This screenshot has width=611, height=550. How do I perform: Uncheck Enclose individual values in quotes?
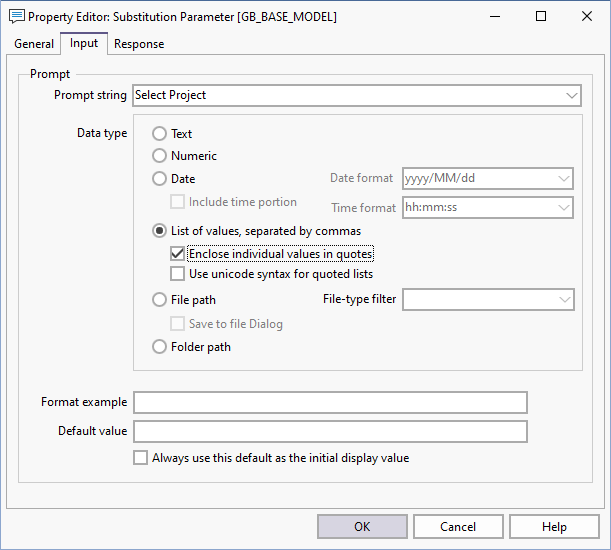pos(177,254)
